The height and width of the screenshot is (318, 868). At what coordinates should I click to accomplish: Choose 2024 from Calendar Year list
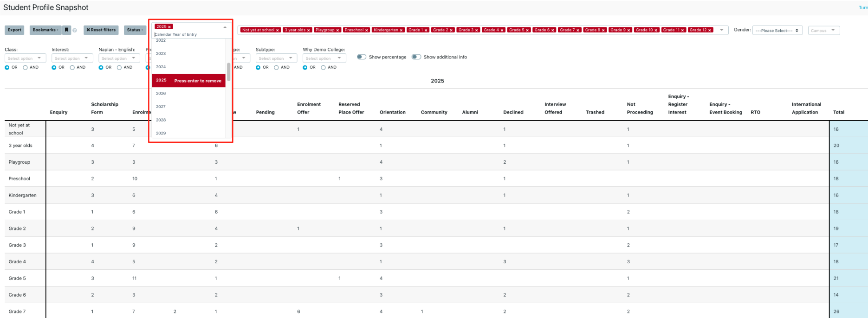click(161, 67)
